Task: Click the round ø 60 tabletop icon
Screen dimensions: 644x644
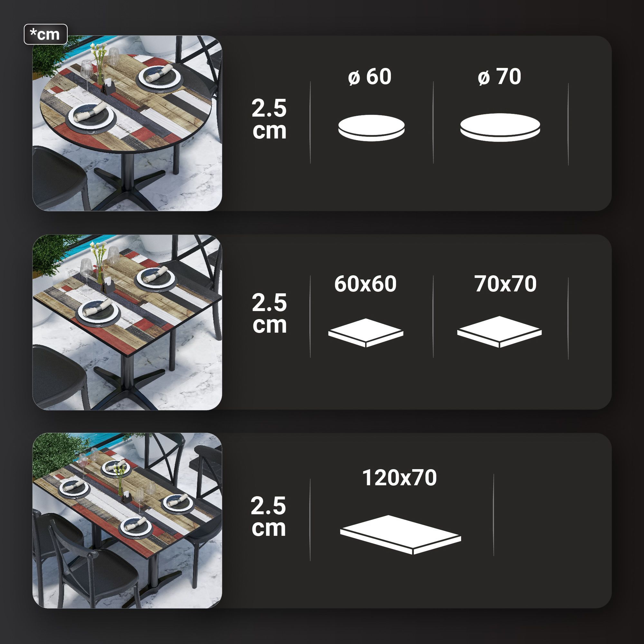Action: coord(371,128)
